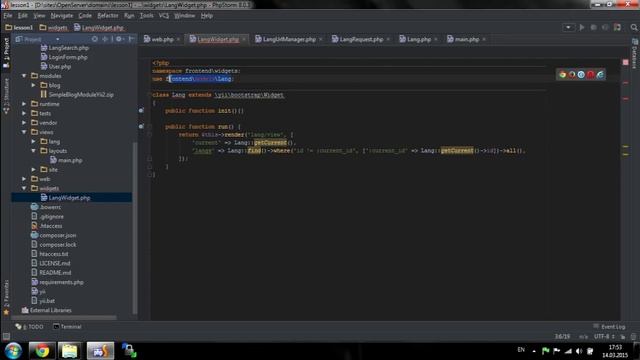
Task: Click the error stripe status indicator
Action: pyautogui.click(x=625, y=62)
